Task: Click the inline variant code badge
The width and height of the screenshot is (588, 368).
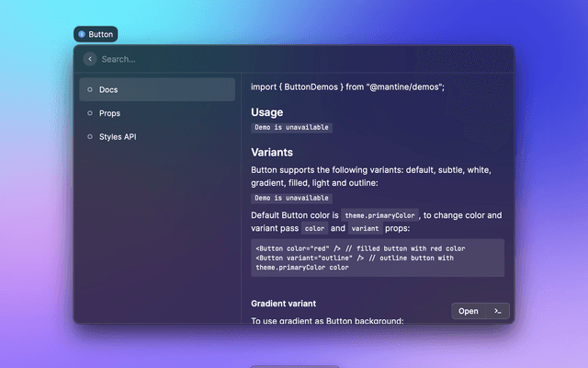Action: [365, 228]
